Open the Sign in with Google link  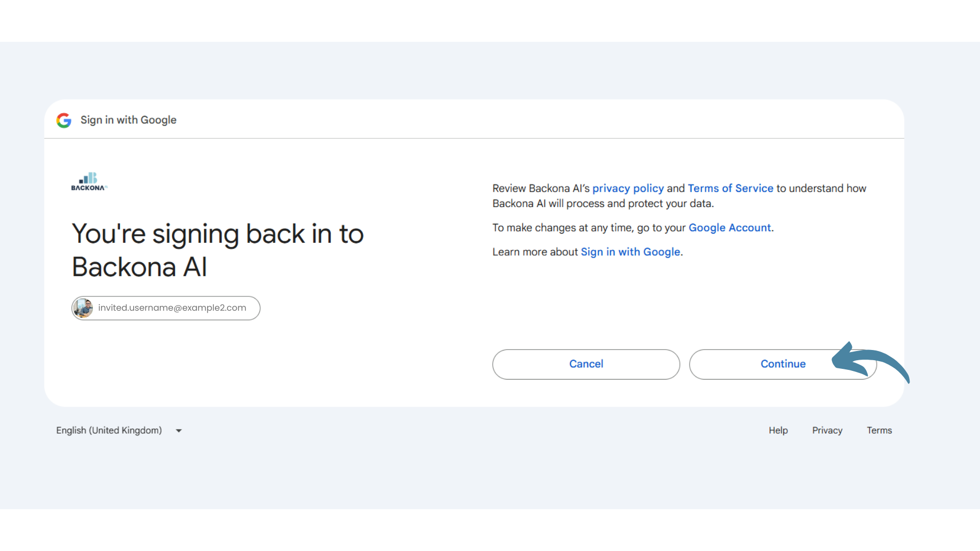pyautogui.click(x=630, y=252)
